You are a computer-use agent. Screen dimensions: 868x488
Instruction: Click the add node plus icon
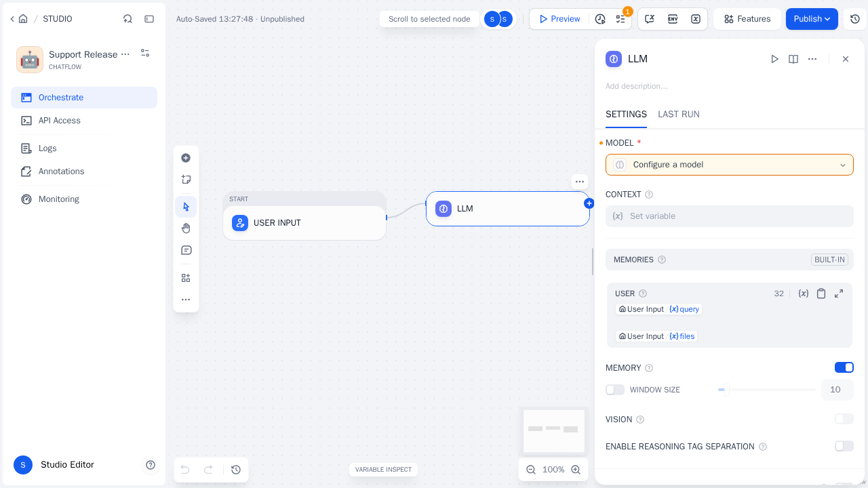click(186, 158)
